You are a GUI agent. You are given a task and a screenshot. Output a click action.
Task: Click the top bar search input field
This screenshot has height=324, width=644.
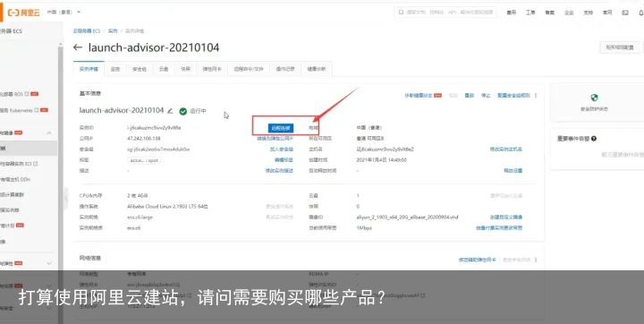pos(445,13)
